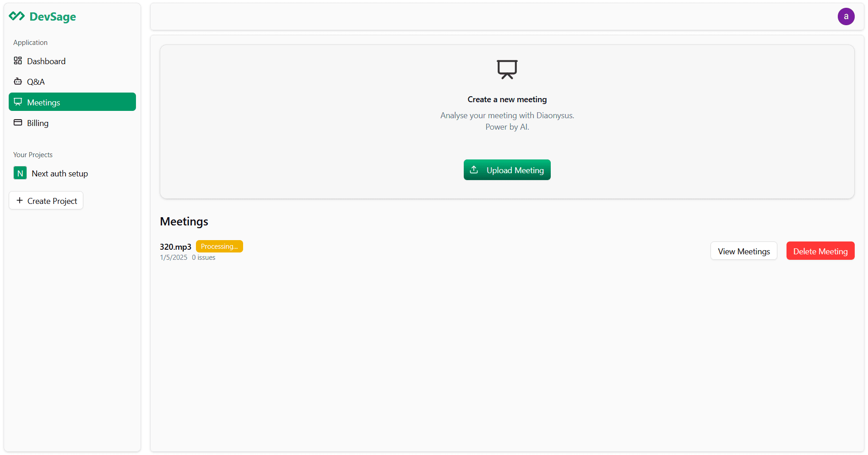Open the Dashboard page
The image size is (868, 455).
coord(46,61)
